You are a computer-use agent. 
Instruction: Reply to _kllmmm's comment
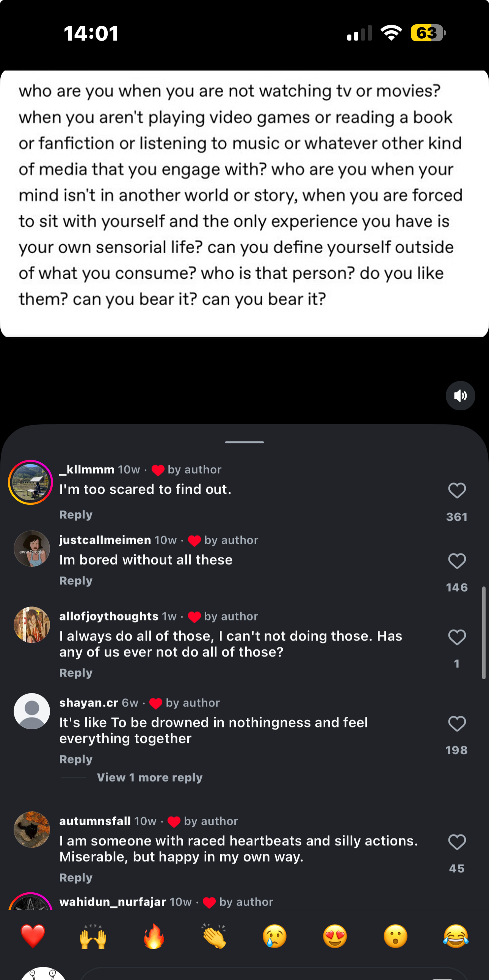point(76,515)
